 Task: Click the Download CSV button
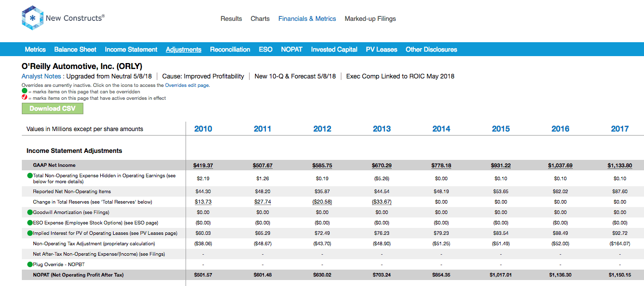(53, 108)
